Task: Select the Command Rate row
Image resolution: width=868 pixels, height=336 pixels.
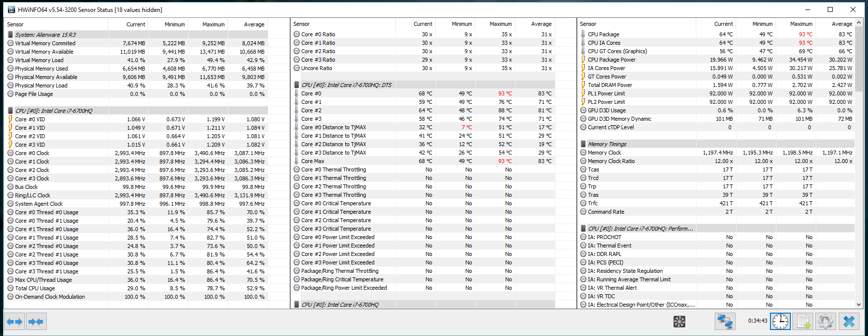Action: point(717,212)
